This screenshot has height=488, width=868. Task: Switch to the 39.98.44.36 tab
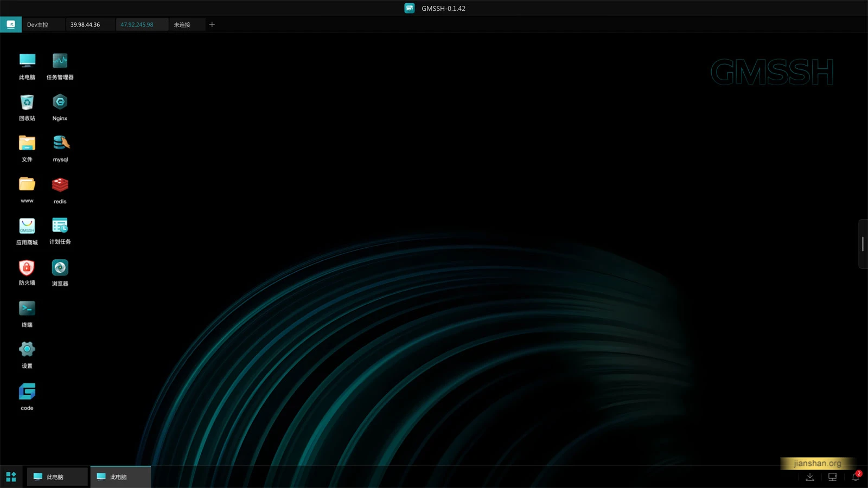pyautogui.click(x=90, y=24)
